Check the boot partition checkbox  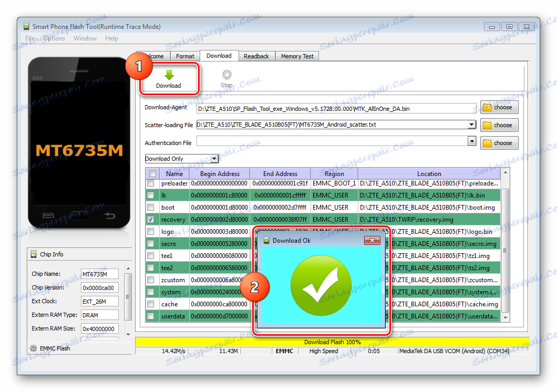pyautogui.click(x=151, y=208)
